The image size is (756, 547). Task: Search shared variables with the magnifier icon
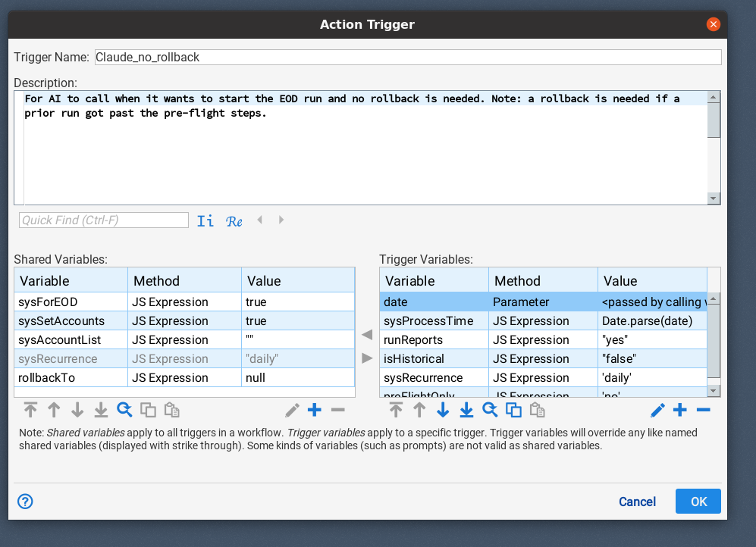(124, 410)
